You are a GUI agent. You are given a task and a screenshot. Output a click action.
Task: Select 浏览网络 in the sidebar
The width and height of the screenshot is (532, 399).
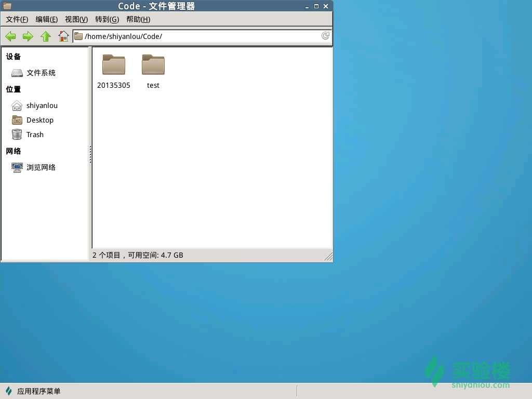point(41,167)
